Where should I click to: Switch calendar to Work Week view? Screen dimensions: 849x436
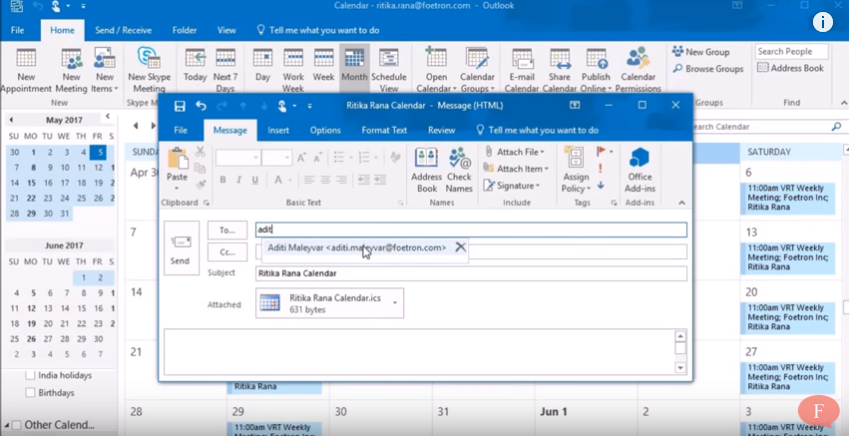click(x=293, y=70)
